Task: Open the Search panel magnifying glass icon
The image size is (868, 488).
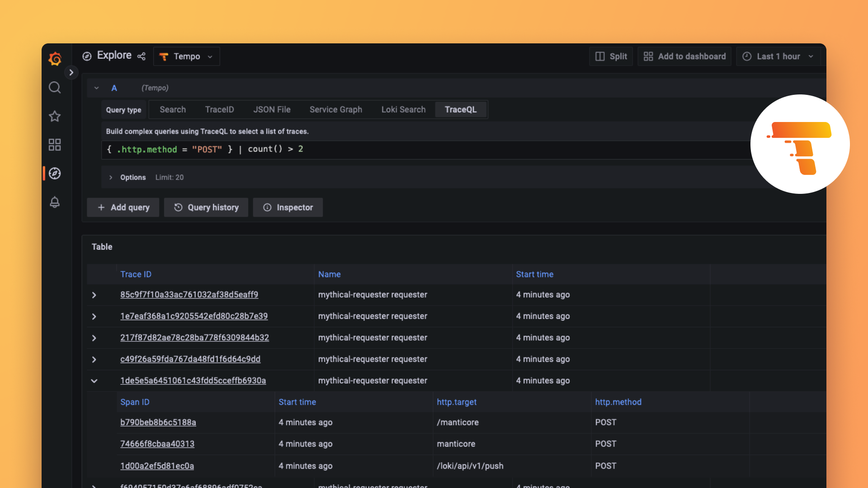Action: click(x=55, y=87)
